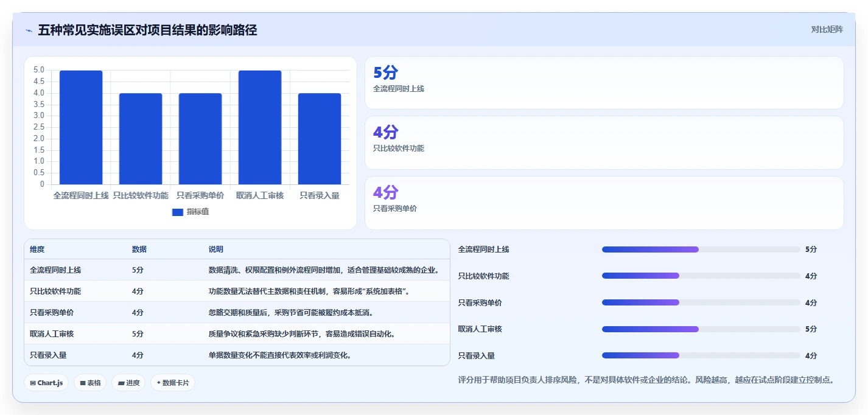Click the 只看录入量 bar in the chart
The image size is (868, 415).
click(x=320, y=139)
